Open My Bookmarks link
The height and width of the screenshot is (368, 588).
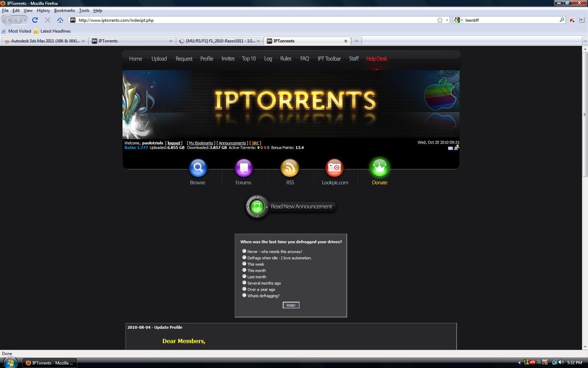(x=201, y=143)
